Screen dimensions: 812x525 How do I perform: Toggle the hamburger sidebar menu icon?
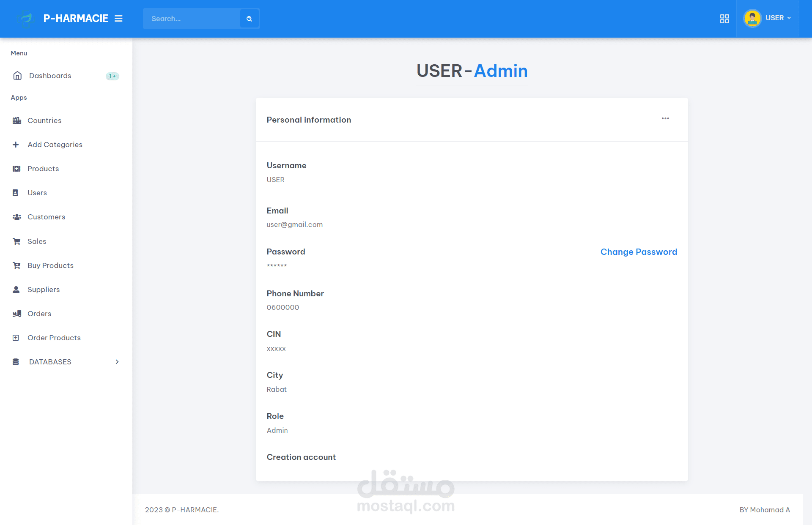pos(118,19)
